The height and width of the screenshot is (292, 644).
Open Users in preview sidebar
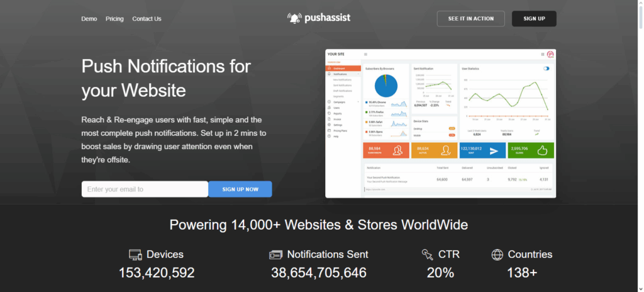click(336, 108)
